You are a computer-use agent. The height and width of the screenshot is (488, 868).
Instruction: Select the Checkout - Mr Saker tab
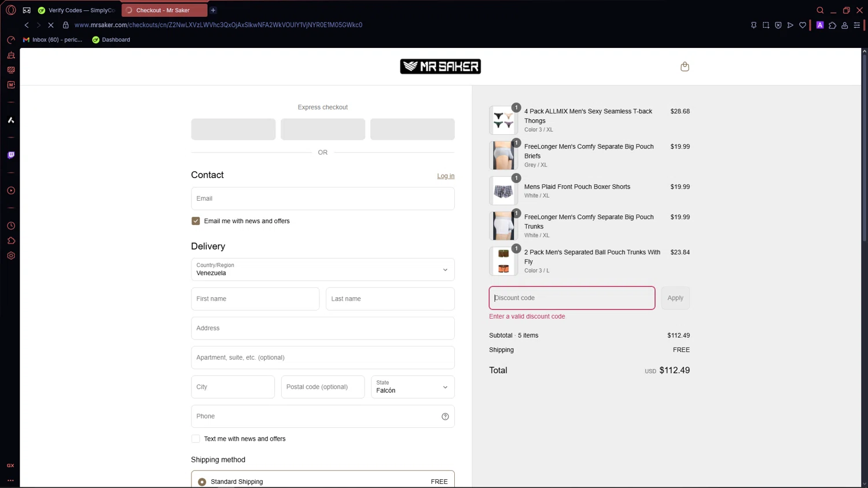point(164,10)
